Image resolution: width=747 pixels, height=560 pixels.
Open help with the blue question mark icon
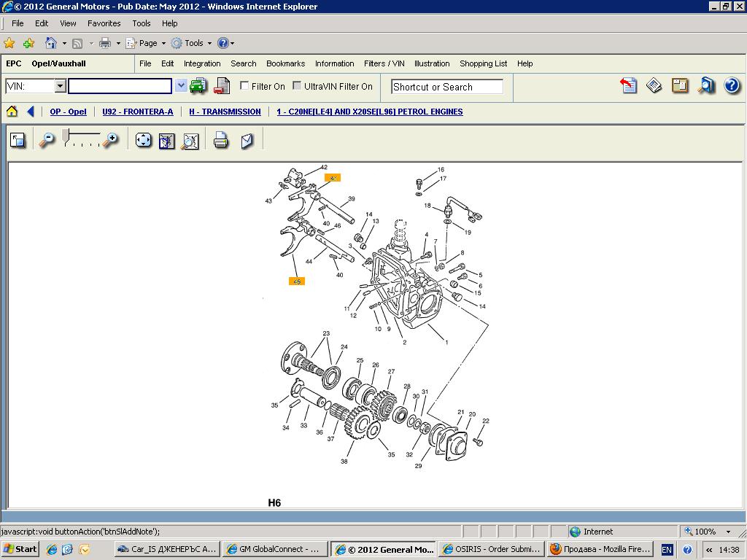click(x=732, y=86)
